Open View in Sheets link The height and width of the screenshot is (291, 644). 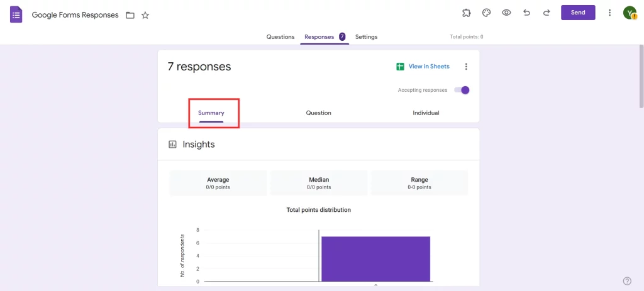429,67
